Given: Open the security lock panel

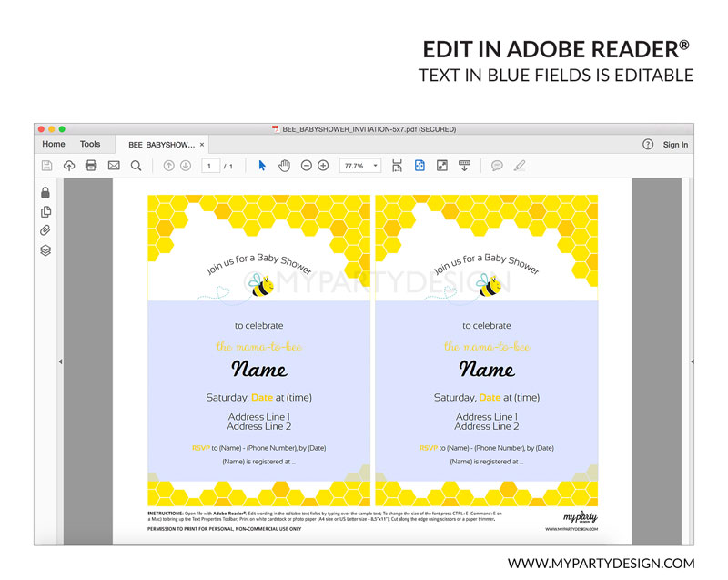Looking at the screenshot, I should tap(45, 192).
